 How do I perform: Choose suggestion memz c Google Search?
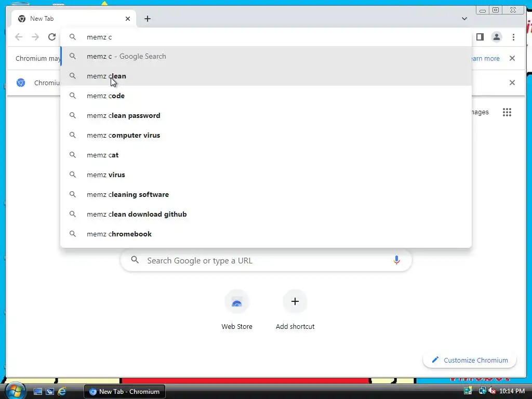pos(266,56)
